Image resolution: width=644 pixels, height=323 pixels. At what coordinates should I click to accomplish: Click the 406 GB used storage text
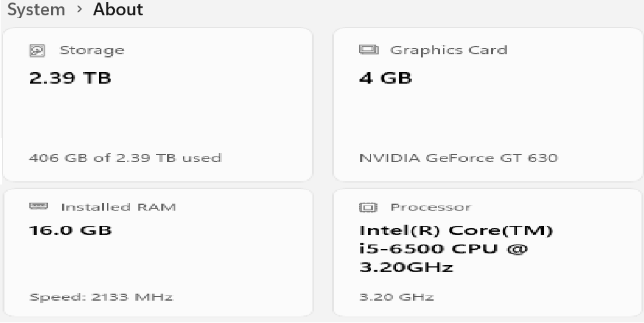click(x=125, y=158)
